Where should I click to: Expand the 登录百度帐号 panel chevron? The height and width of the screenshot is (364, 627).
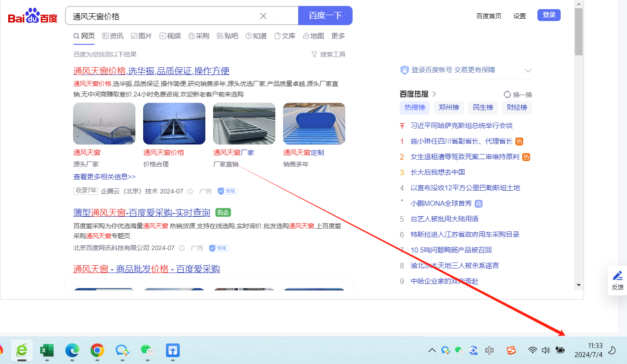pyautogui.click(x=528, y=70)
